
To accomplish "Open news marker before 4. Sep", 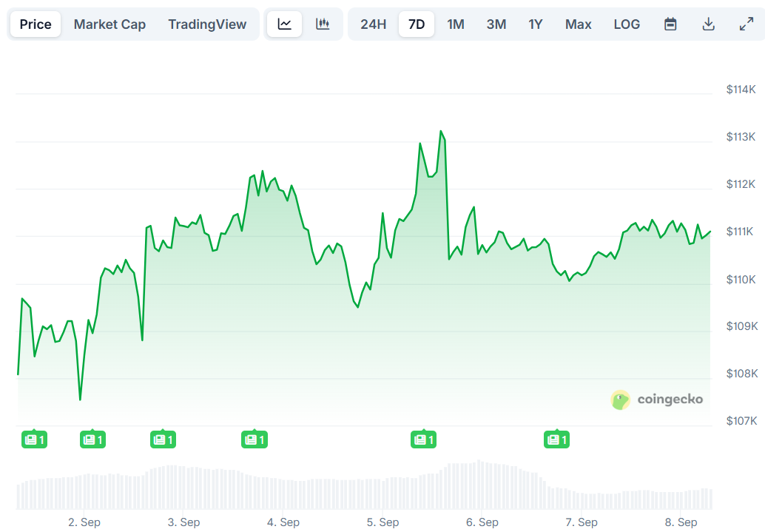I will (255, 440).
